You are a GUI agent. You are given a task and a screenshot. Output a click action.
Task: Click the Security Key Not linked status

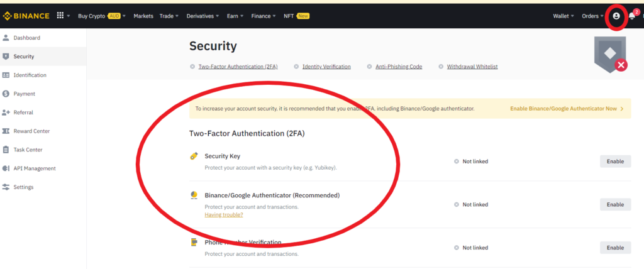point(471,162)
